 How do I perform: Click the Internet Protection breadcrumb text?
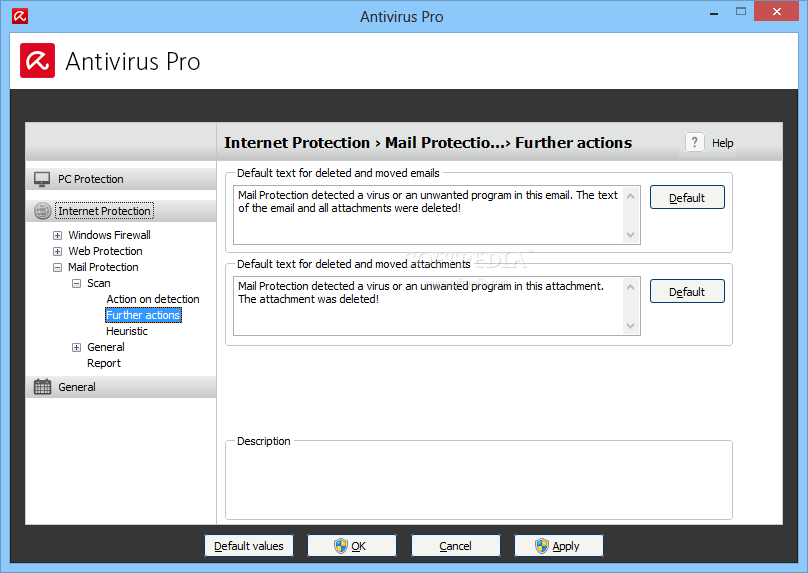click(297, 142)
